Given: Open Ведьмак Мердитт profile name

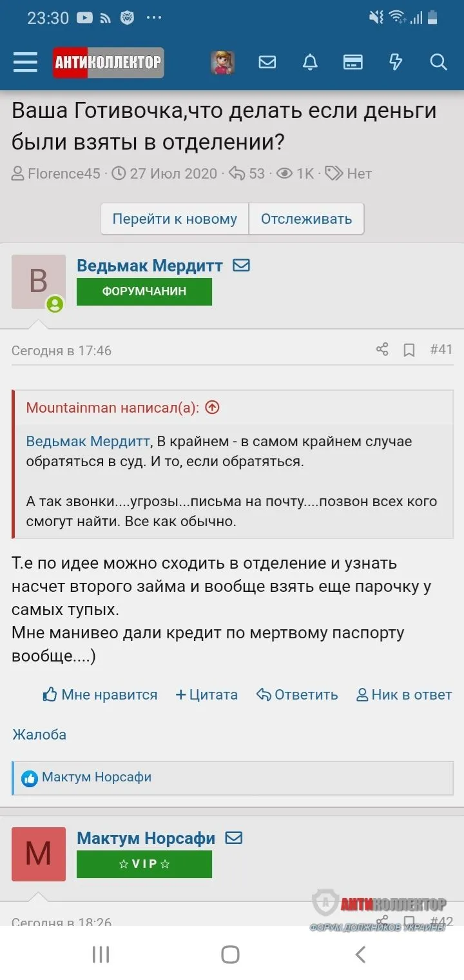Looking at the screenshot, I should coord(150,266).
